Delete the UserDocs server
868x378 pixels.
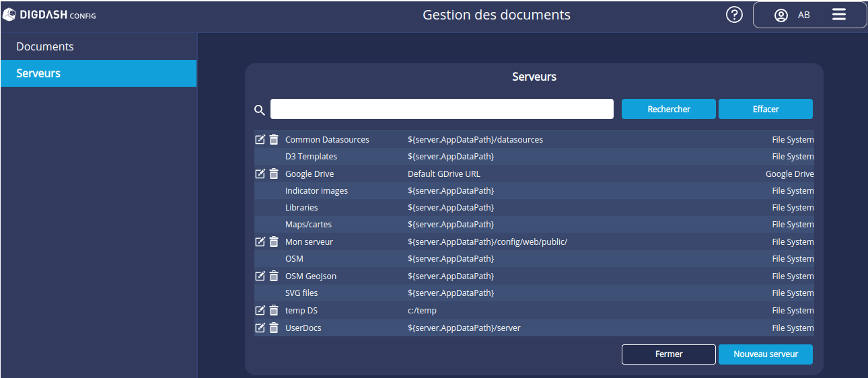point(274,328)
